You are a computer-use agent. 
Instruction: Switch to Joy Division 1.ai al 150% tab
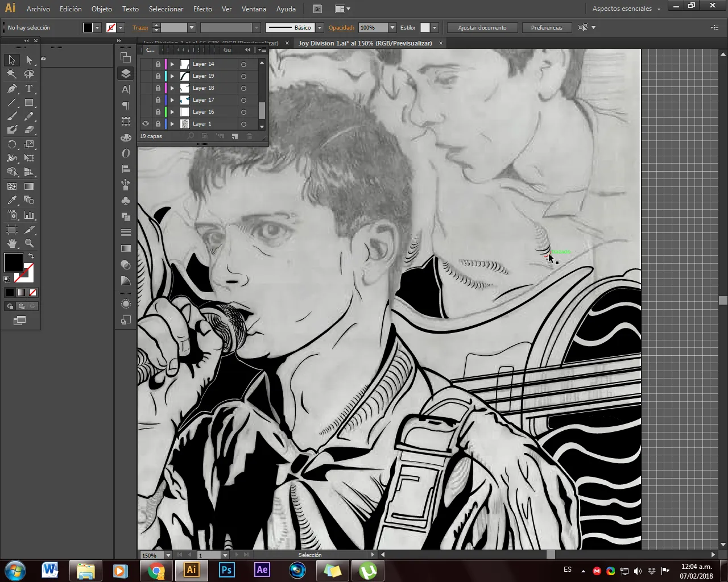pos(365,43)
